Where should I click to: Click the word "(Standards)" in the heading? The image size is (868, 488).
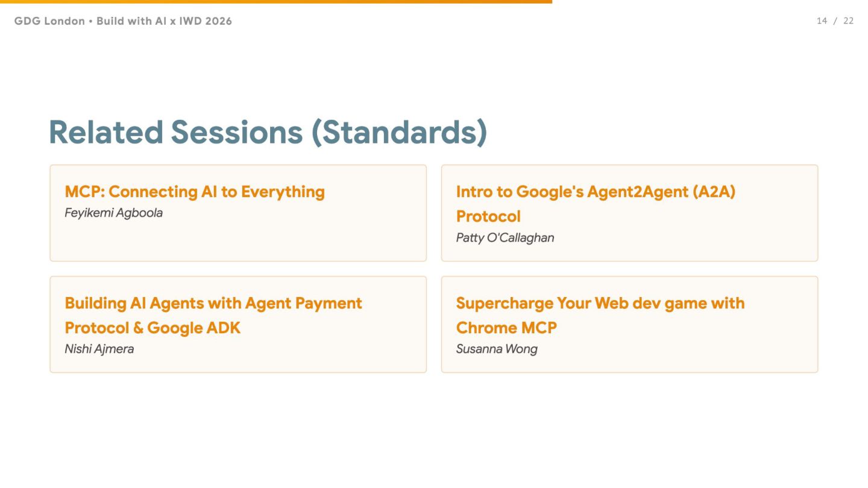click(x=399, y=133)
